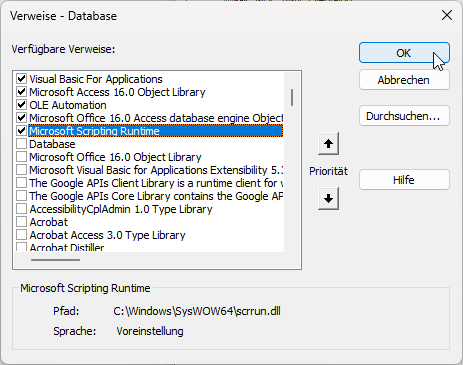463x365 pixels.
Task: Select Google APIs Client Library row
Action: pyautogui.click(x=156, y=183)
